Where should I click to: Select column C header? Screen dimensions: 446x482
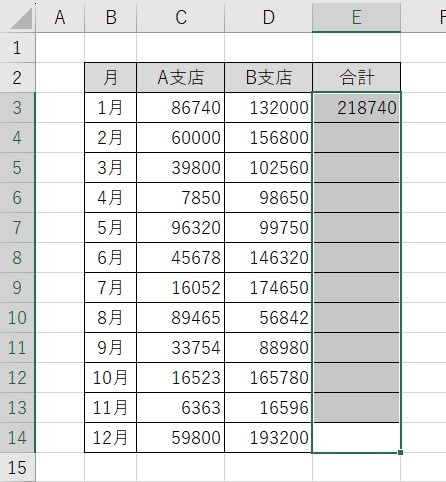(x=181, y=17)
